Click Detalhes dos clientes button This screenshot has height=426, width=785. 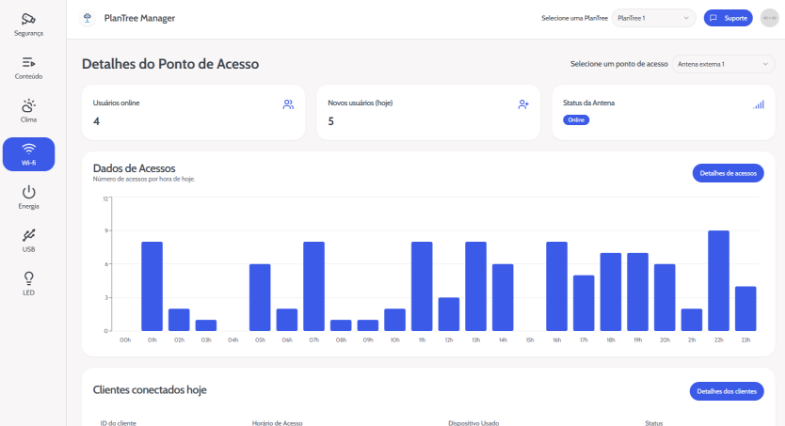click(x=726, y=391)
